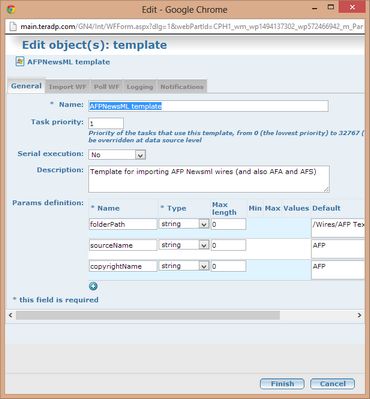Click the Params definition label

[x=48, y=203]
